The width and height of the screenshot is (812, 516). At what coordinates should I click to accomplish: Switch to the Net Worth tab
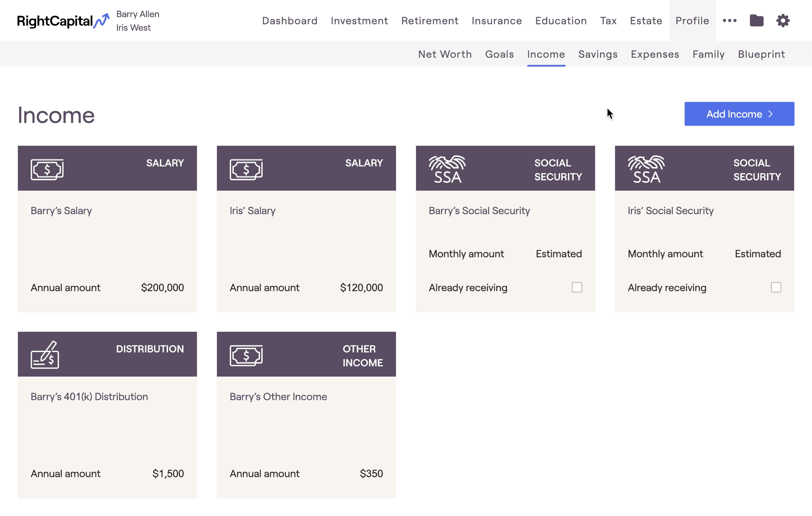[x=445, y=54]
